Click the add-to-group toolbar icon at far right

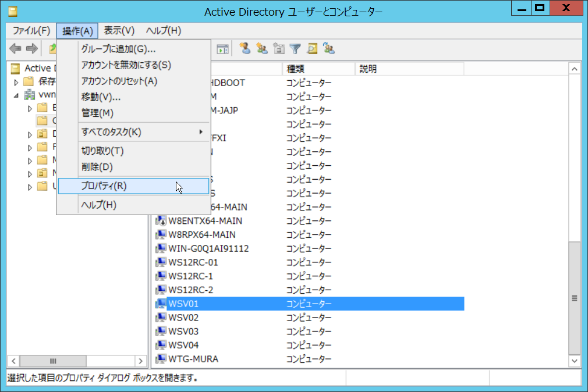click(x=329, y=48)
